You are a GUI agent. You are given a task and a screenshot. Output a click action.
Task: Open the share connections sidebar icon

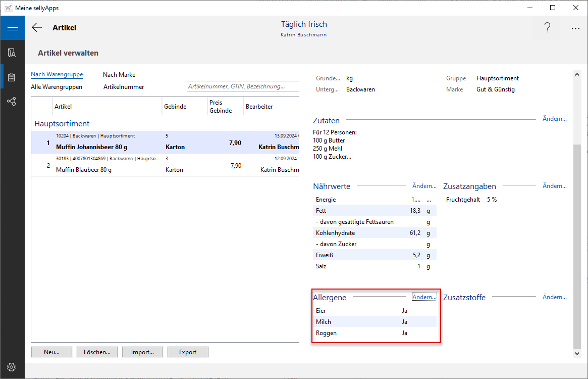[x=12, y=102]
